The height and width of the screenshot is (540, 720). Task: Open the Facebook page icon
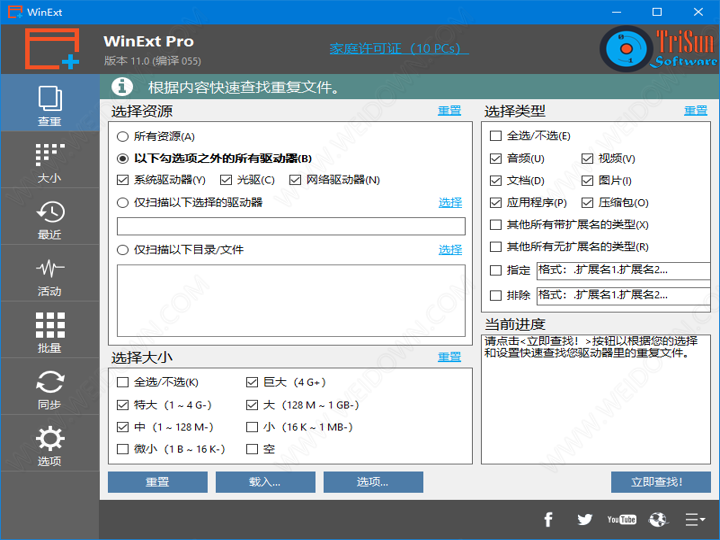[548, 520]
